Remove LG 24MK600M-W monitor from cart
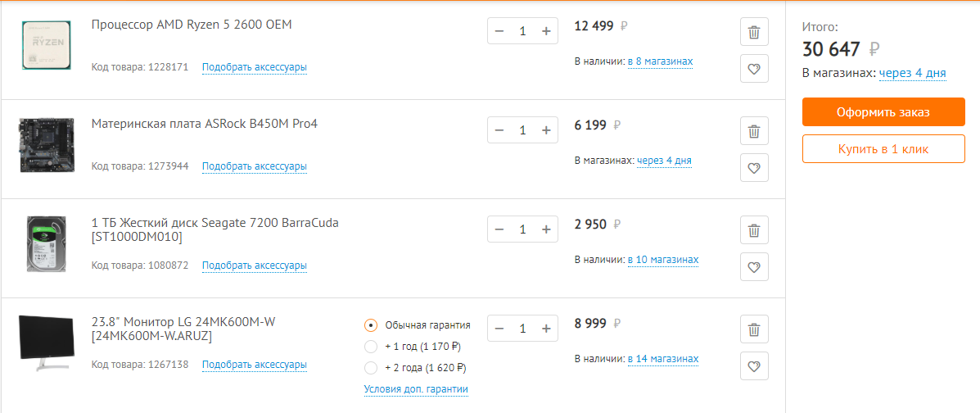 coord(754,330)
